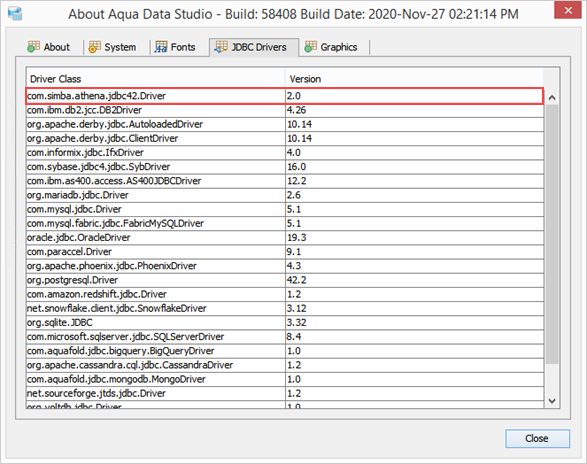The height and width of the screenshot is (464, 587).
Task: Click version 2.0 of the Athena driver
Action: [x=294, y=96]
